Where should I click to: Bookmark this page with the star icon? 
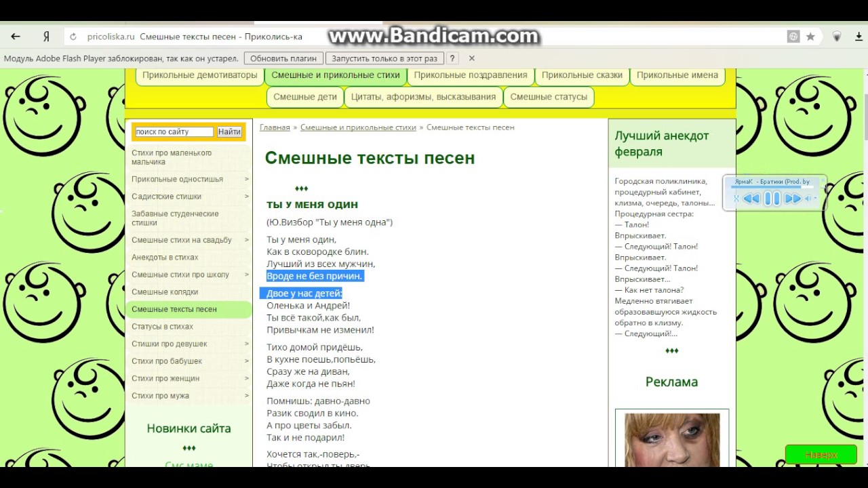pos(810,37)
